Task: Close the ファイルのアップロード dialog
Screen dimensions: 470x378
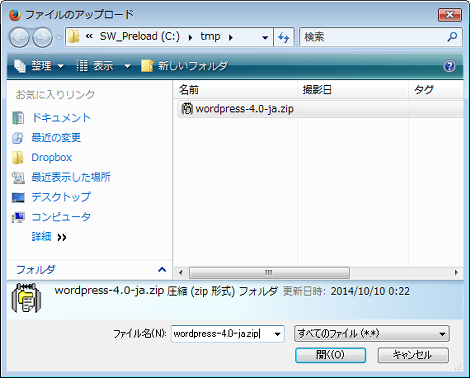Action: (450, 15)
